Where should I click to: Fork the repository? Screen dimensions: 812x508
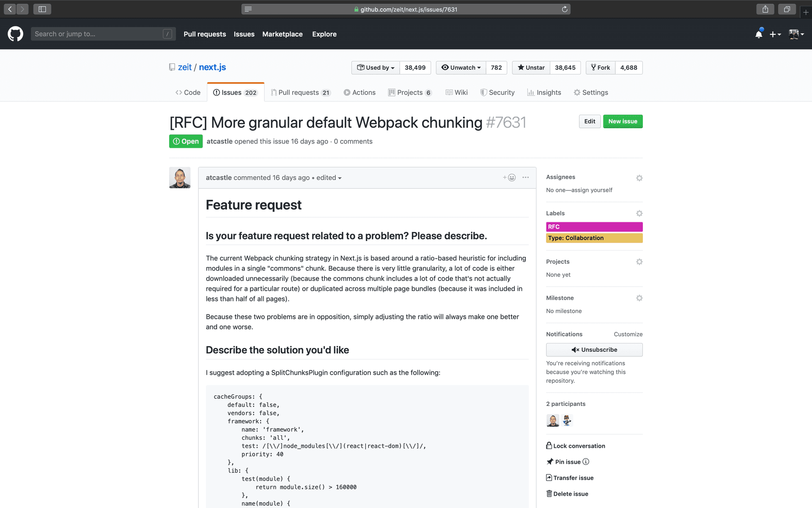[x=601, y=68]
